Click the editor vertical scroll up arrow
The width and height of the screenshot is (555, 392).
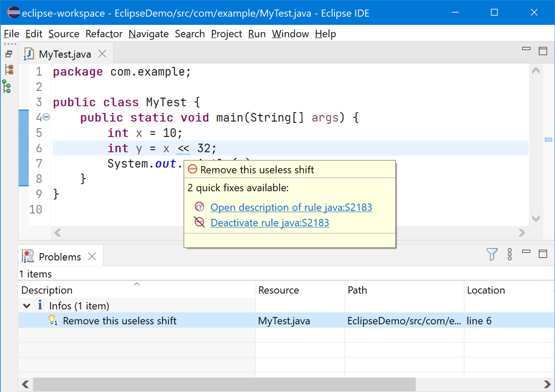536,71
